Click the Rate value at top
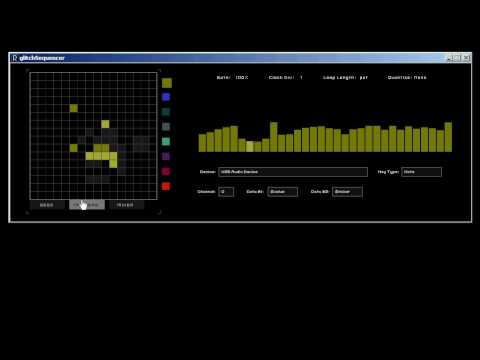Image resolution: width=480 pixels, height=360 pixels. click(242, 77)
